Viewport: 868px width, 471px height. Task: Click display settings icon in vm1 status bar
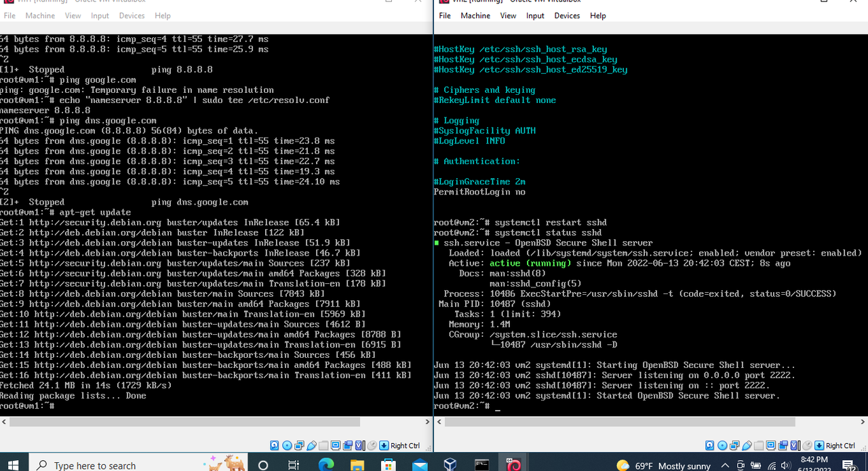click(336, 445)
